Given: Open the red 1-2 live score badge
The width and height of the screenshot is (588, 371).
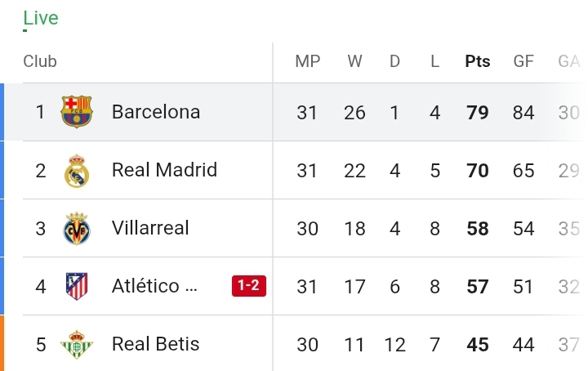Looking at the screenshot, I should [249, 286].
